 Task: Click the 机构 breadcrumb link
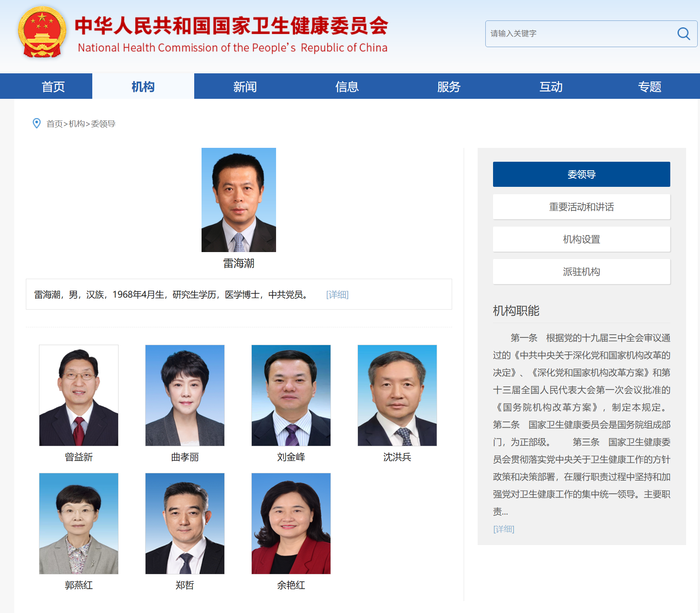point(76,124)
